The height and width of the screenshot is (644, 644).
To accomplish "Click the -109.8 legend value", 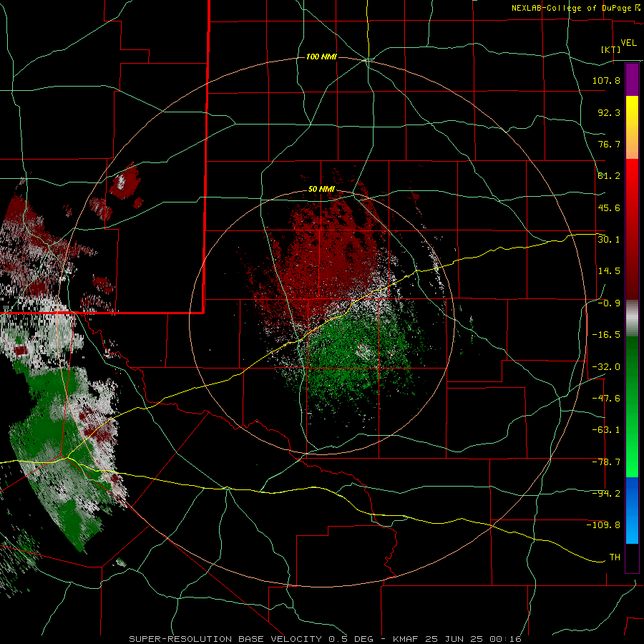I will point(603,525).
